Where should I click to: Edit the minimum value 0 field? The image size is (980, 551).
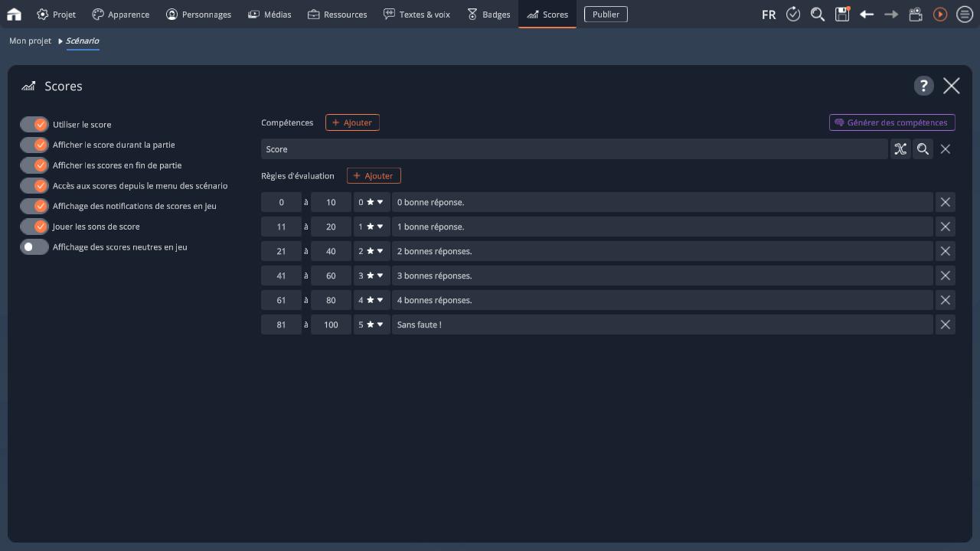[x=281, y=202]
